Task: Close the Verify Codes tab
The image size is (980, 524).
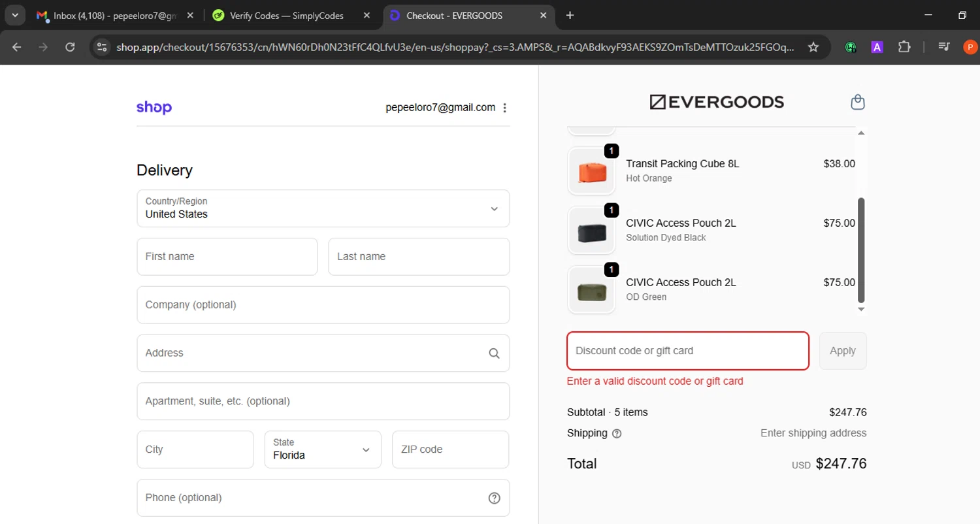Action: 367,15
